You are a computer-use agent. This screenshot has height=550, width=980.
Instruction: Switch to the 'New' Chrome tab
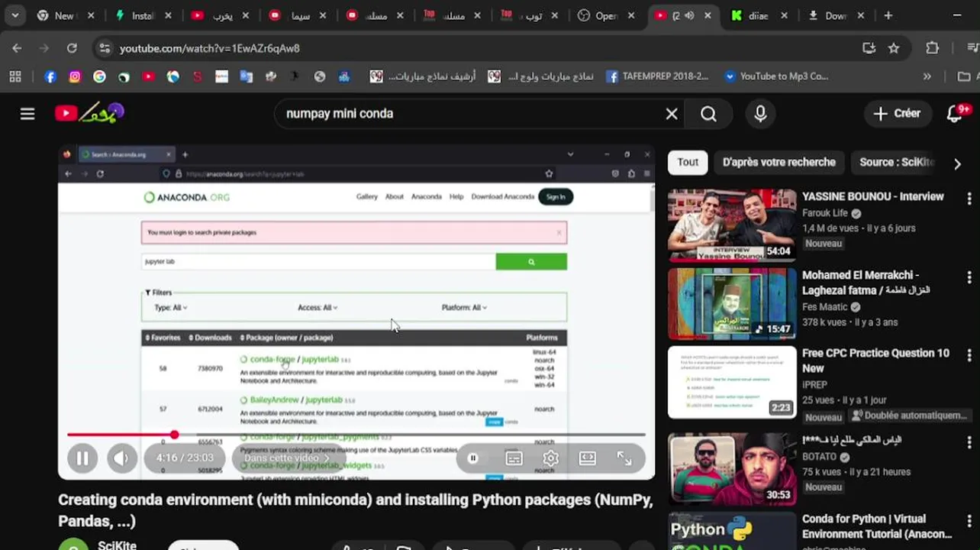coord(65,15)
